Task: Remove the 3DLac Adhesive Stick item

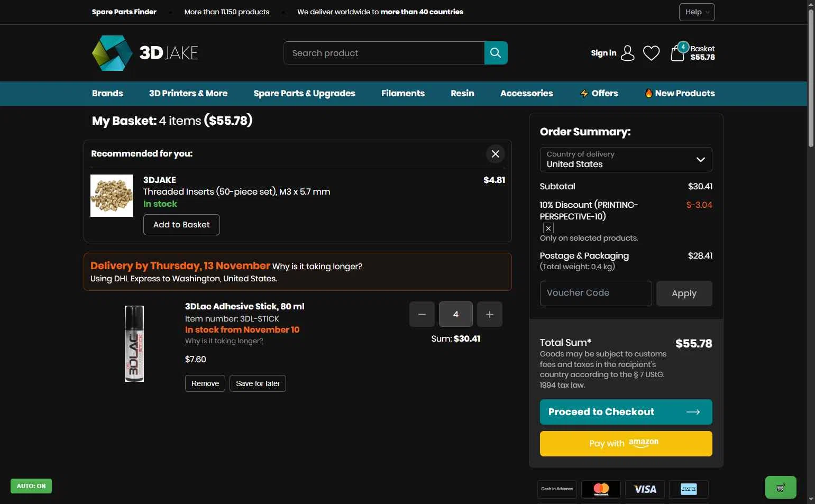Action: 205,383
